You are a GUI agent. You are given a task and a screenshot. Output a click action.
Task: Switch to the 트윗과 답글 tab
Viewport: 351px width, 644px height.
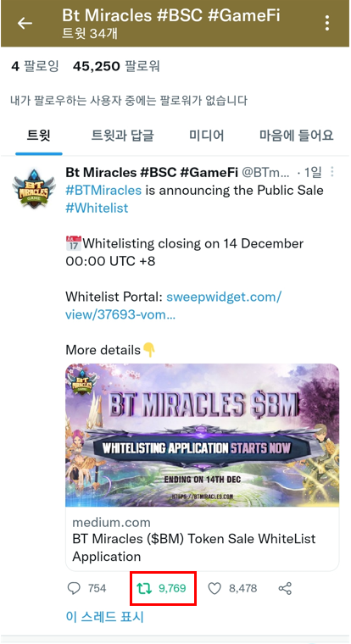click(x=122, y=135)
